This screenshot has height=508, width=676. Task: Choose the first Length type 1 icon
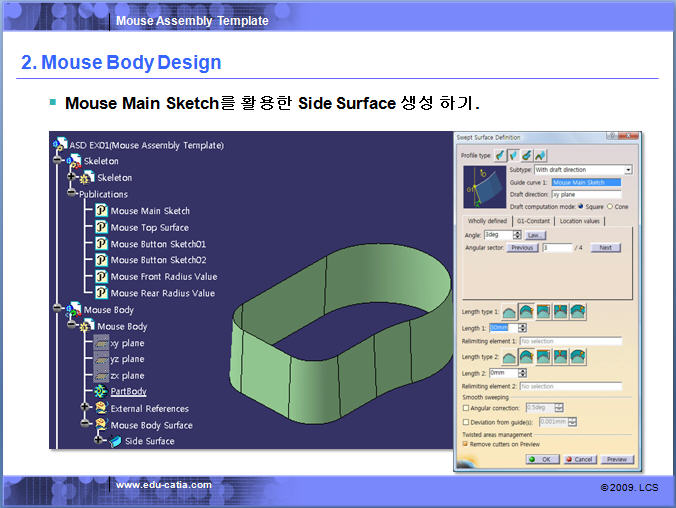point(508,313)
